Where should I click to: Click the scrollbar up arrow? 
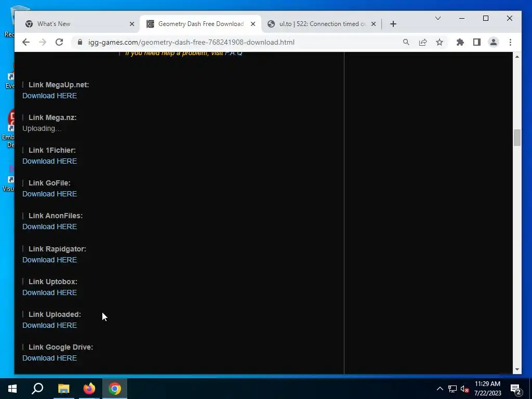[517, 57]
